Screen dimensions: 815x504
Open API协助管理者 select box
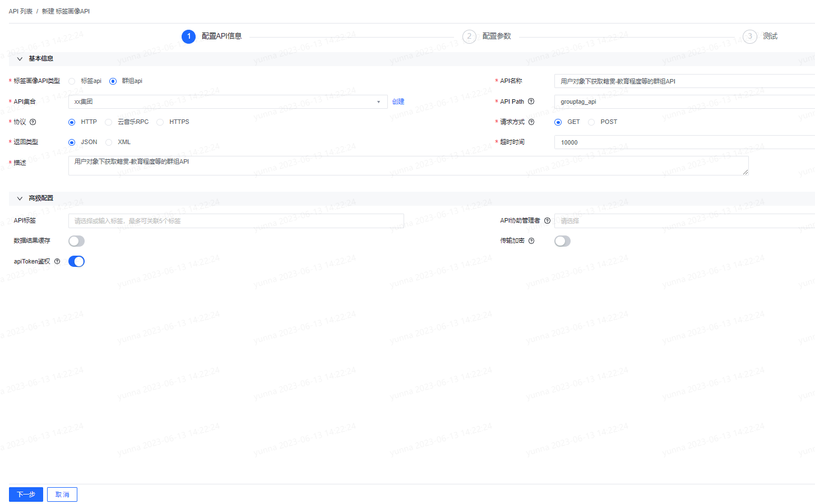(x=684, y=221)
